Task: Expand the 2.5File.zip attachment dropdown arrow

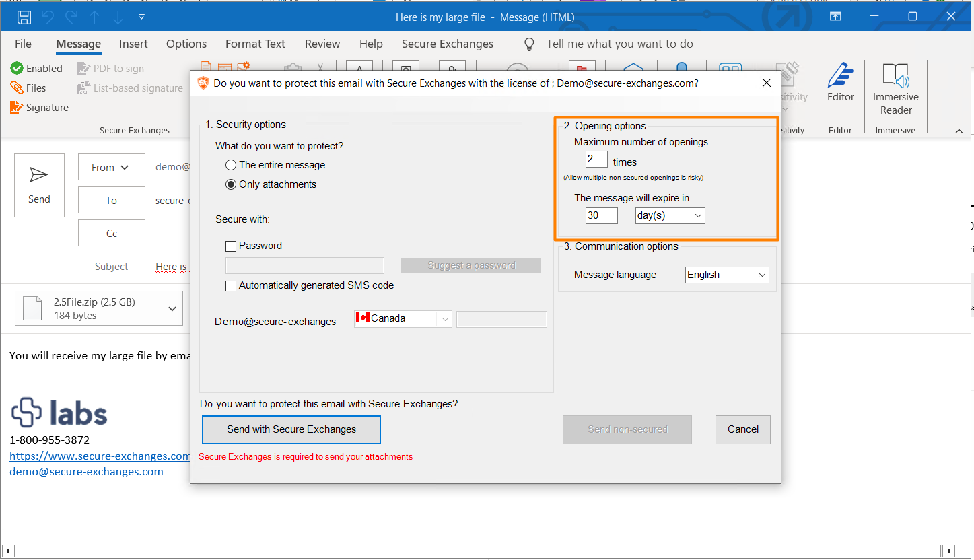Action: pos(172,308)
